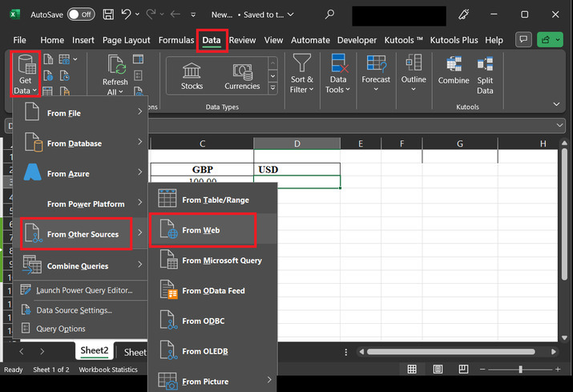Open the From Power Platform submenu
Image resolution: width=573 pixels, height=392 pixels.
pos(80,204)
